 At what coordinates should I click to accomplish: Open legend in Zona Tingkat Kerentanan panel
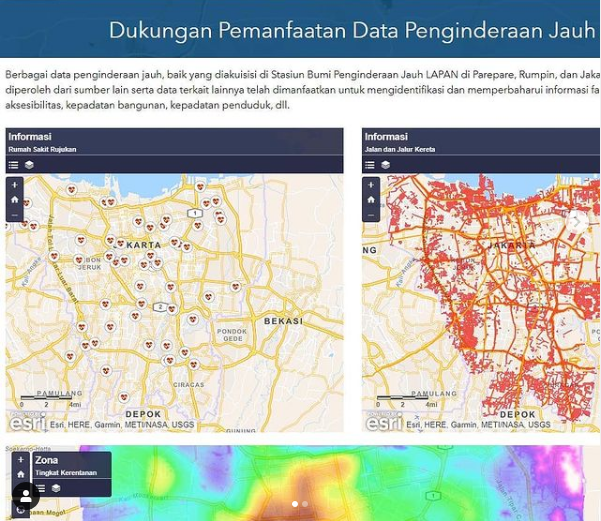coord(41,488)
